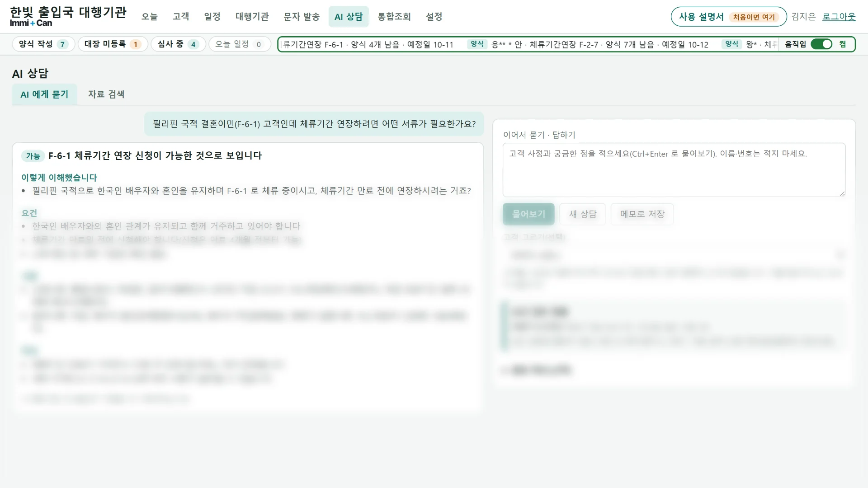Click the F-2-7 체류기간연장 ticker entry
This screenshot has width=868, height=488.
(x=588, y=44)
